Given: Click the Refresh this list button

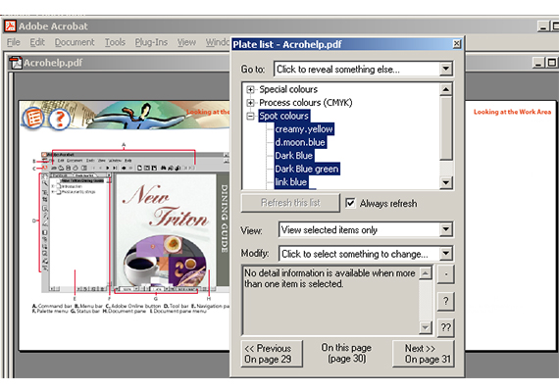Looking at the screenshot, I should (290, 203).
